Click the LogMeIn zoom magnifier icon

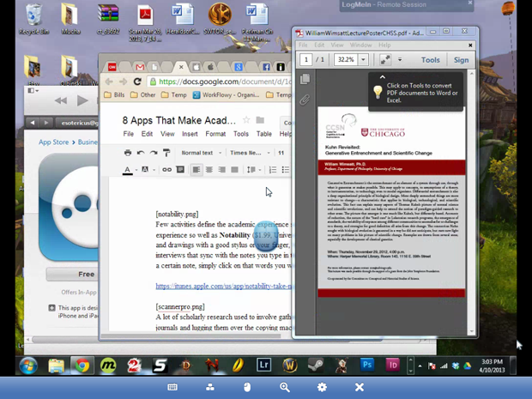click(285, 387)
